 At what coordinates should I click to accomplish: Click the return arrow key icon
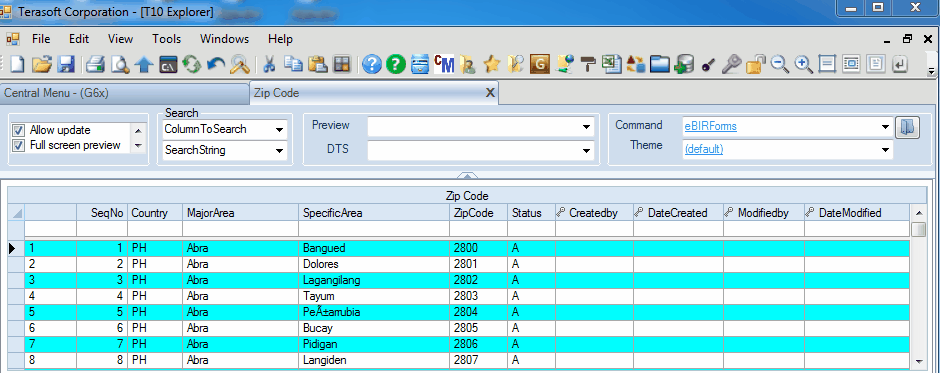(900, 64)
